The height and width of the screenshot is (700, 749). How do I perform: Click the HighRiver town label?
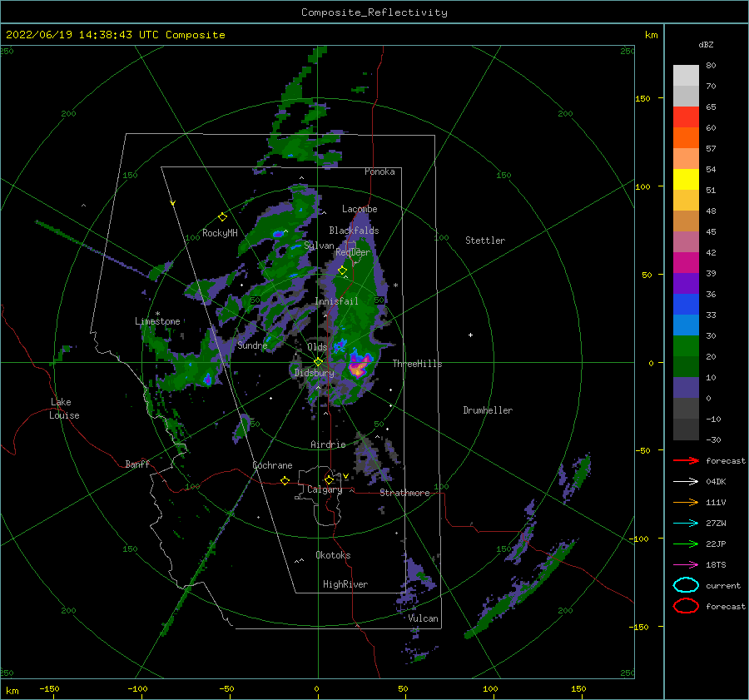[x=345, y=584]
